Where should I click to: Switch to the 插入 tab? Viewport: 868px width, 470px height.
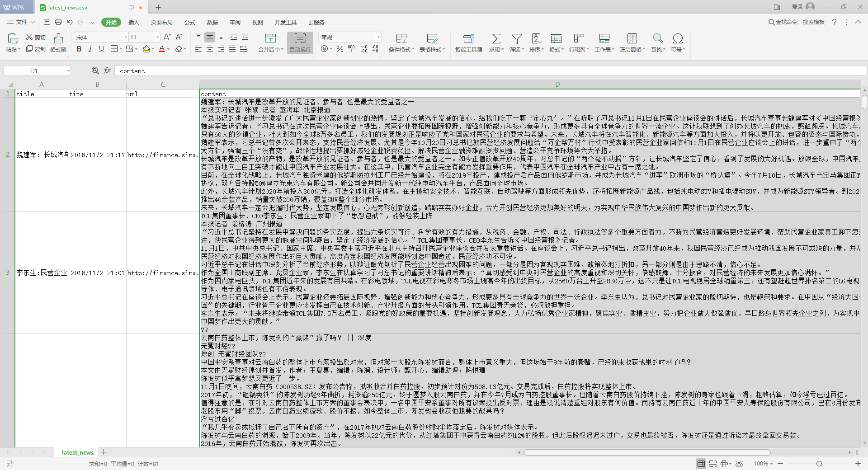click(133, 22)
